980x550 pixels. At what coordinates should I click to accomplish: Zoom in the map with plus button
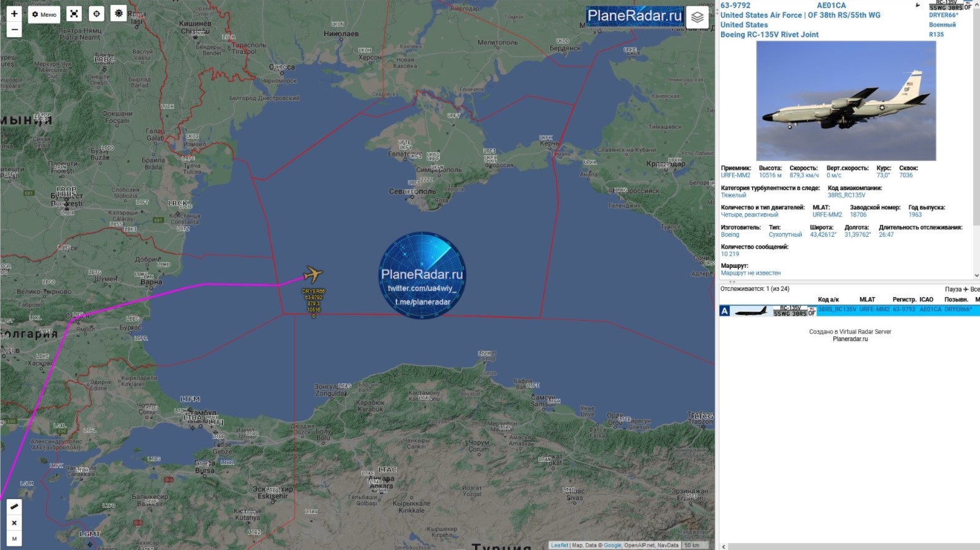click(14, 14)
